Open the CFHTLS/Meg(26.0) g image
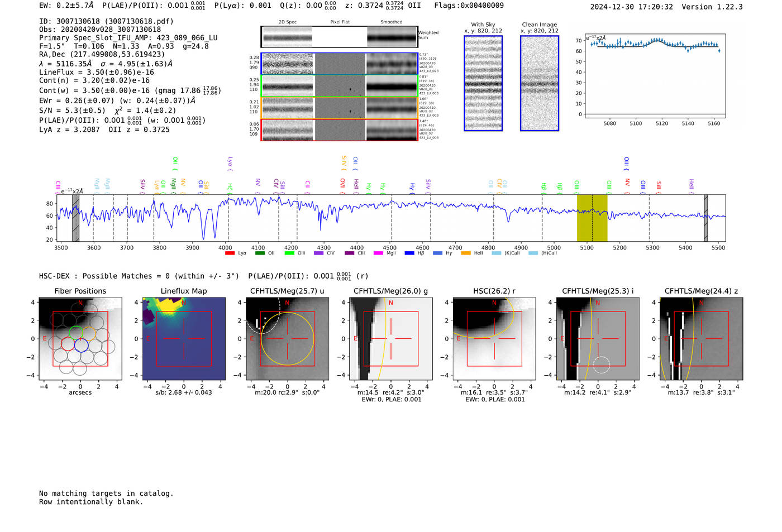This screenshot has width=782, height=532. point(391,339)
